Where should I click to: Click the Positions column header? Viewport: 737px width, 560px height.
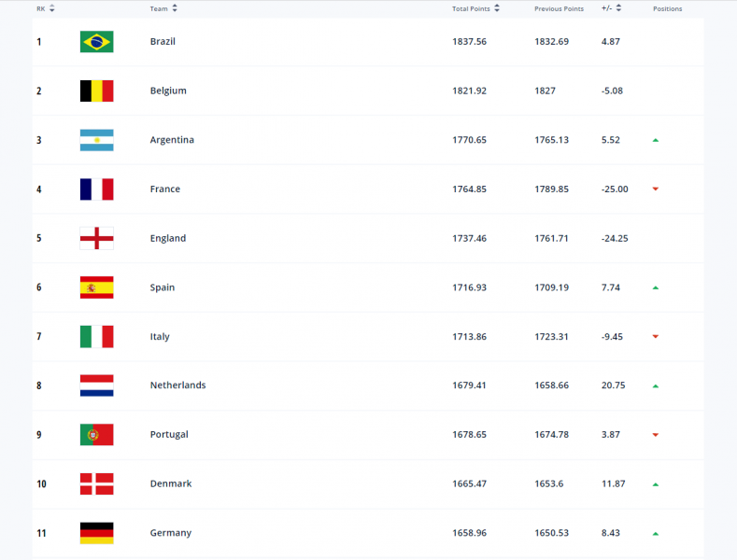(x=668, y=9)
